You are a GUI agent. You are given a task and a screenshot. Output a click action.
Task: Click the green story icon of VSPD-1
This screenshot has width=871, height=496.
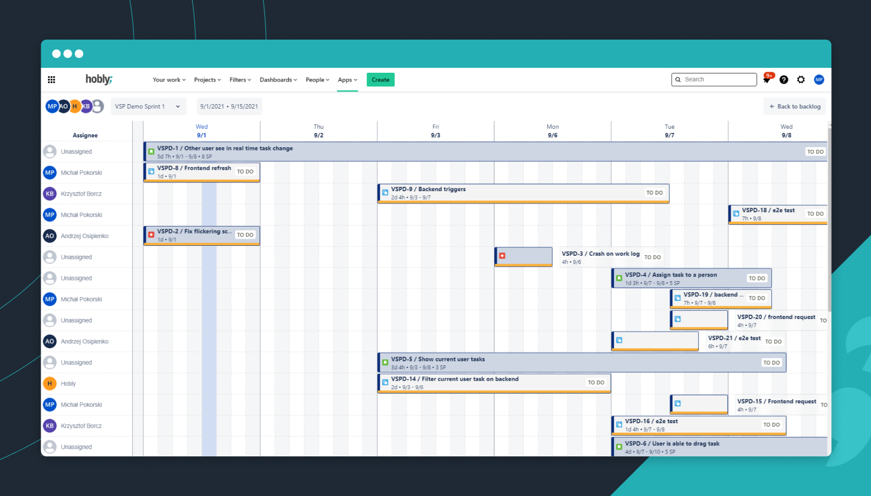tap(151, 152)
